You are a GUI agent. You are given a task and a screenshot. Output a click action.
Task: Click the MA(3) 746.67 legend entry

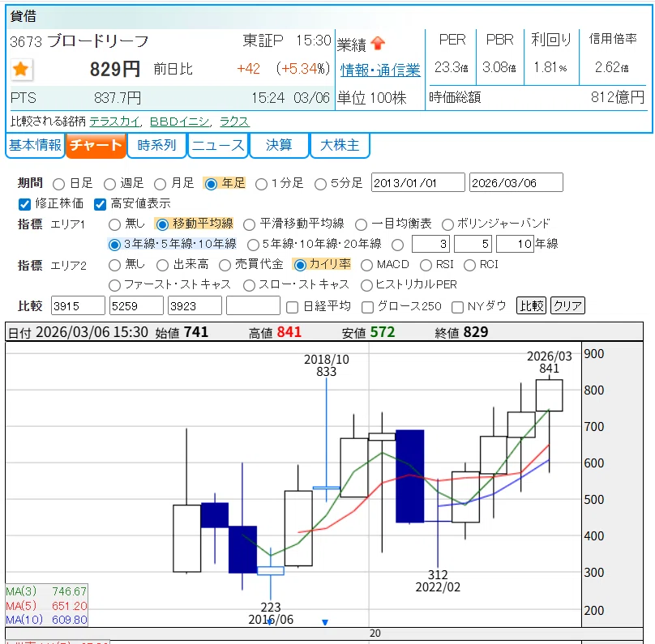46,591
